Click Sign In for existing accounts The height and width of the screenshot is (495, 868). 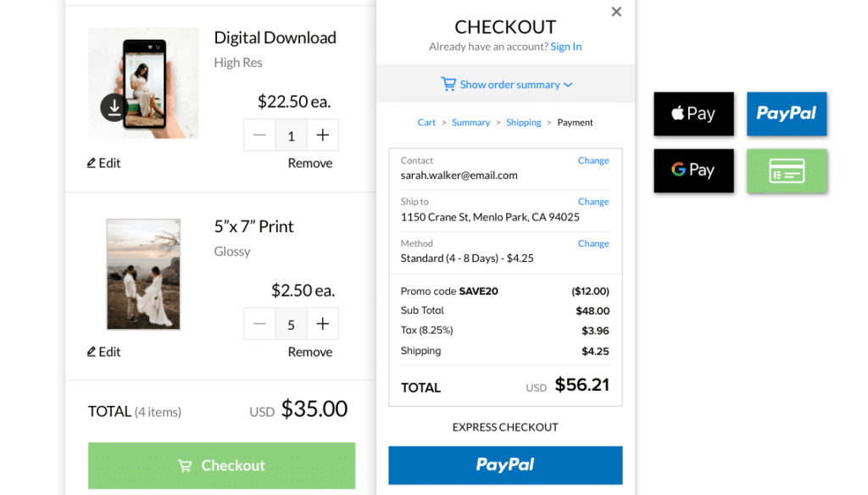click(565, 47)
